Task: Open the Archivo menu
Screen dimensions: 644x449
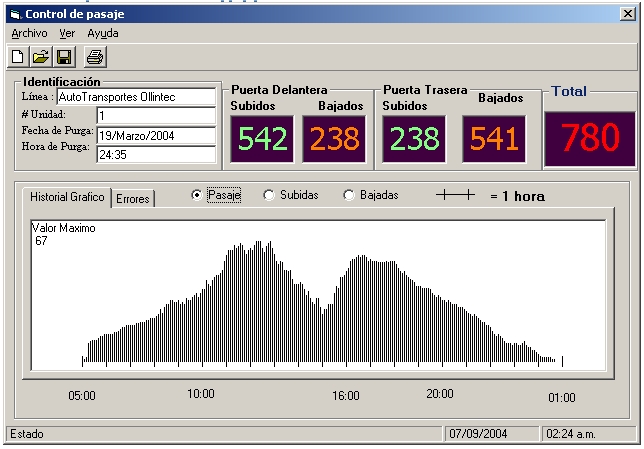Action: tap(29, 33)
